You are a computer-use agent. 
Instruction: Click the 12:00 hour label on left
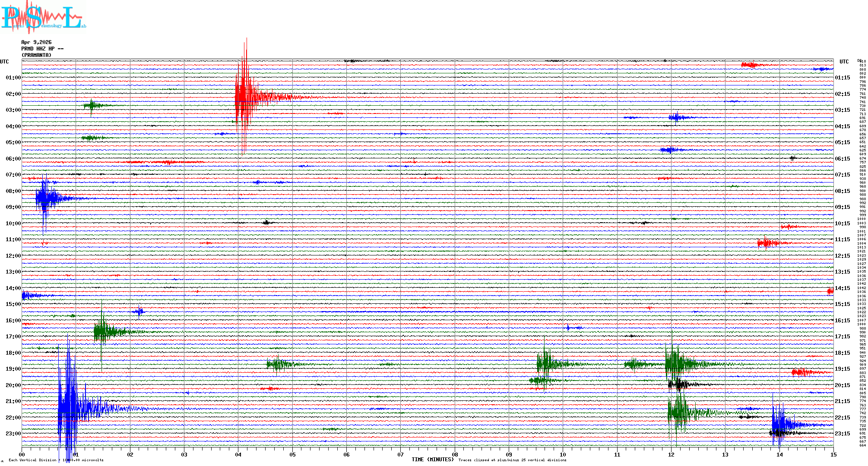click(x=13, y=256)
